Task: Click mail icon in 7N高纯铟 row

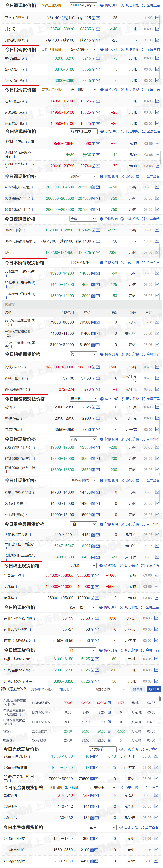Action: 98,430
